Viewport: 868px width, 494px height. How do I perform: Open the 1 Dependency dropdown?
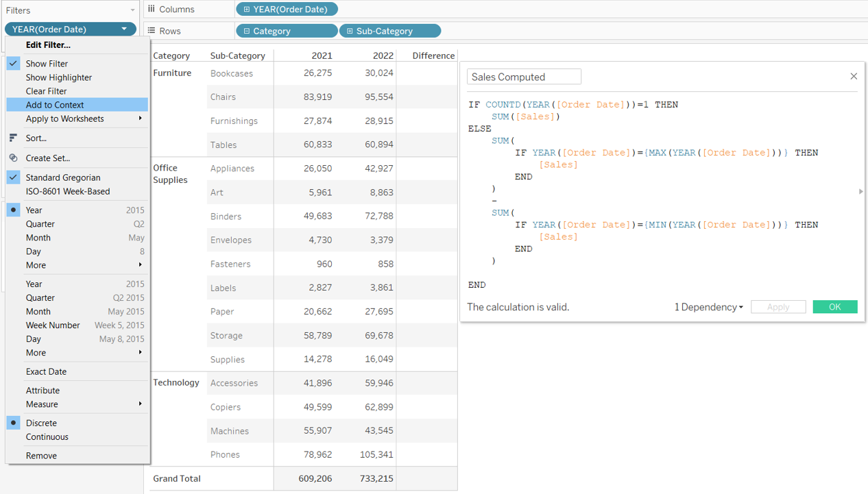pyautogui.click(x=708, y=307)
